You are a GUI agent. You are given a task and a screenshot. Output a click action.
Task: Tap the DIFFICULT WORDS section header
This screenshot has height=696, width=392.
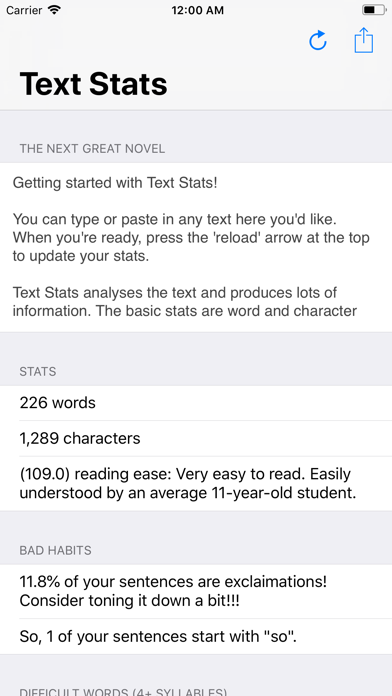(x=123, y=692)
